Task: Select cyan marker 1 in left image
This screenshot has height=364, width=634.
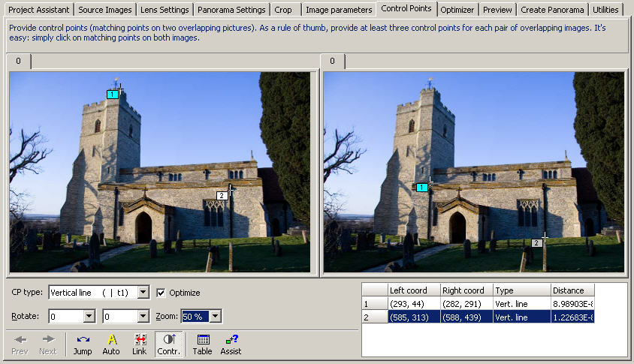Action: click(x=113, y=94)
